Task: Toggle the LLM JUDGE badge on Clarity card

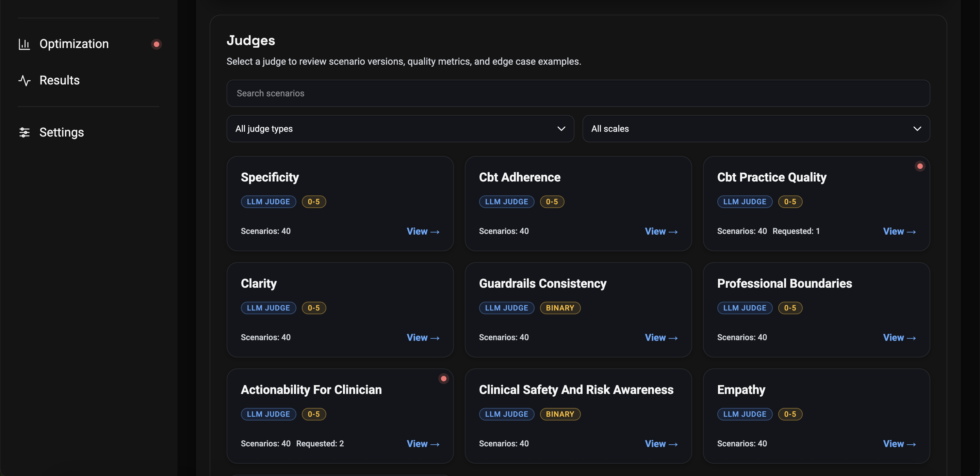Action: point(268,308)
